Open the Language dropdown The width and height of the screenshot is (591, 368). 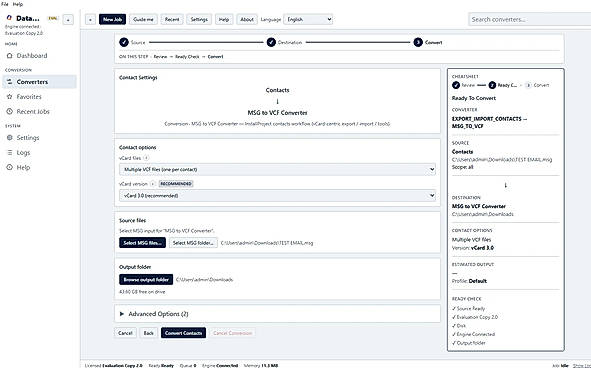tap(308, 19)
